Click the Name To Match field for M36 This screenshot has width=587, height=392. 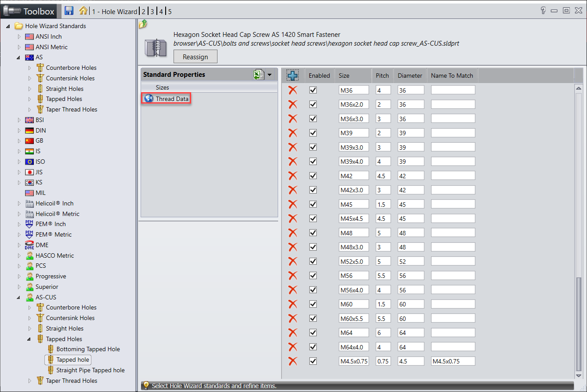pyautogui.click(x=453, y=90)
